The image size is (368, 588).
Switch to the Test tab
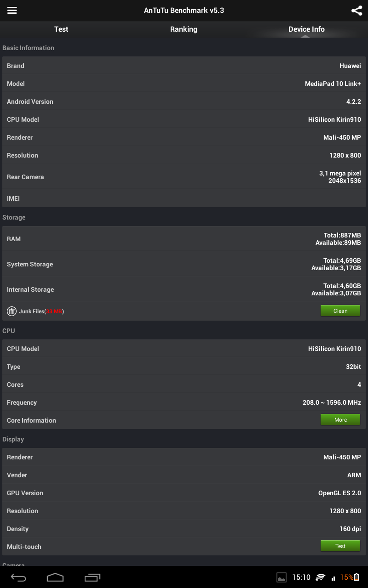61,29
